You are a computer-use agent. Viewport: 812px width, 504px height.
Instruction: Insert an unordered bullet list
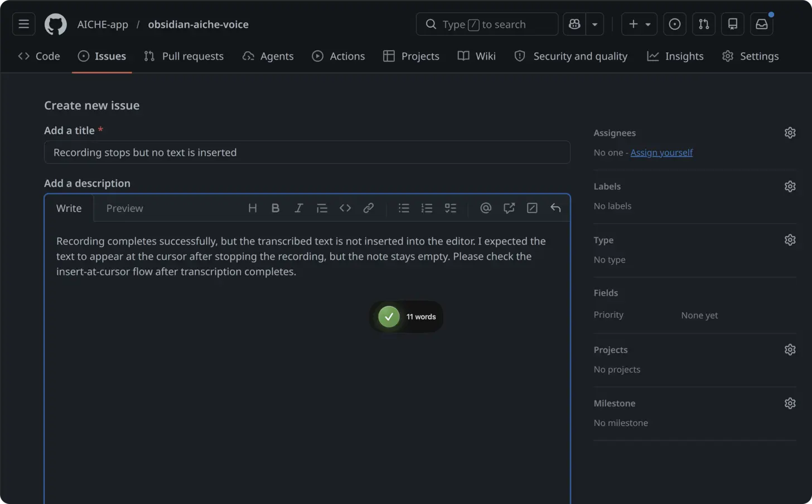click(404, 208)
